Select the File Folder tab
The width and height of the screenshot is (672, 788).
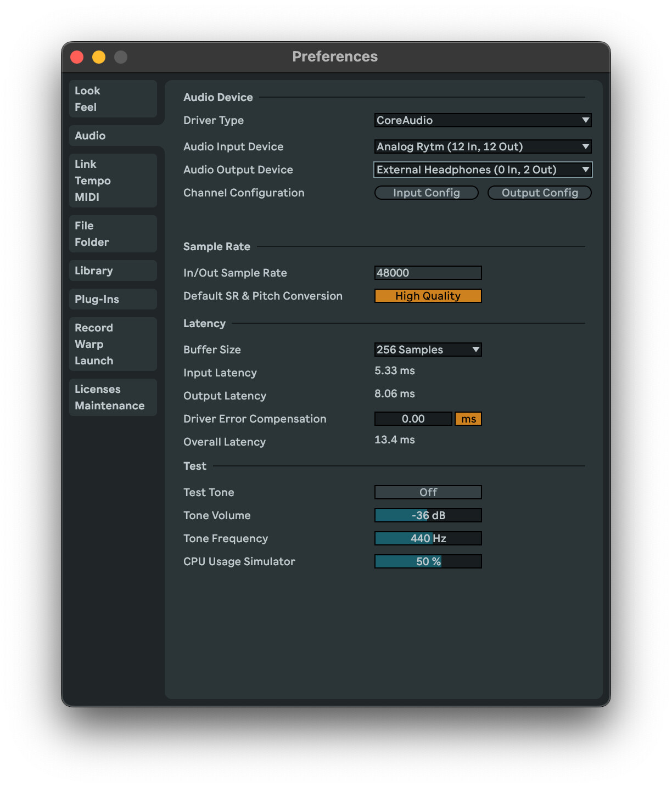pyautogui.click(x=113, y=234)
